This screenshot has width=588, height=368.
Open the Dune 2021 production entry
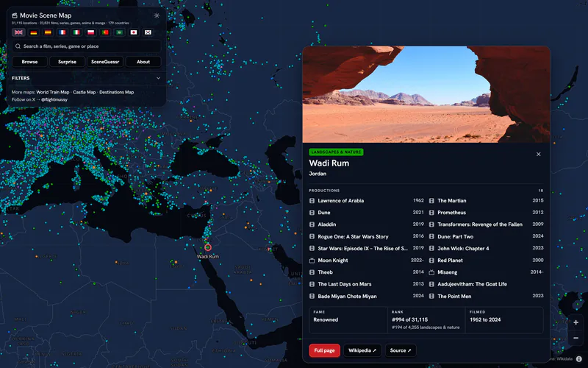[366, 213]
